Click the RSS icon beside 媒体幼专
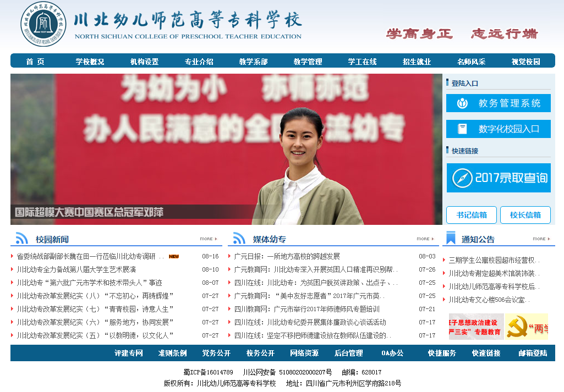Image resolution: width=564 pixels, height=392 pixels. (x=239, y=238)
